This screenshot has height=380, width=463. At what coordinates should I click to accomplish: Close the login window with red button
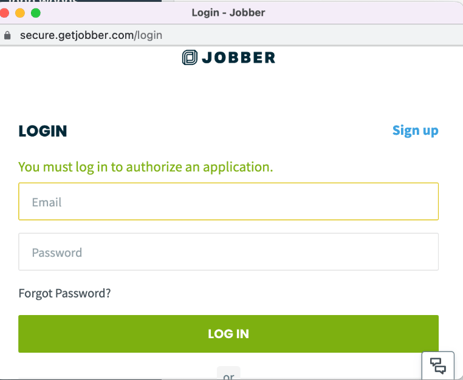pyautogui.click(x=4, y=13)
